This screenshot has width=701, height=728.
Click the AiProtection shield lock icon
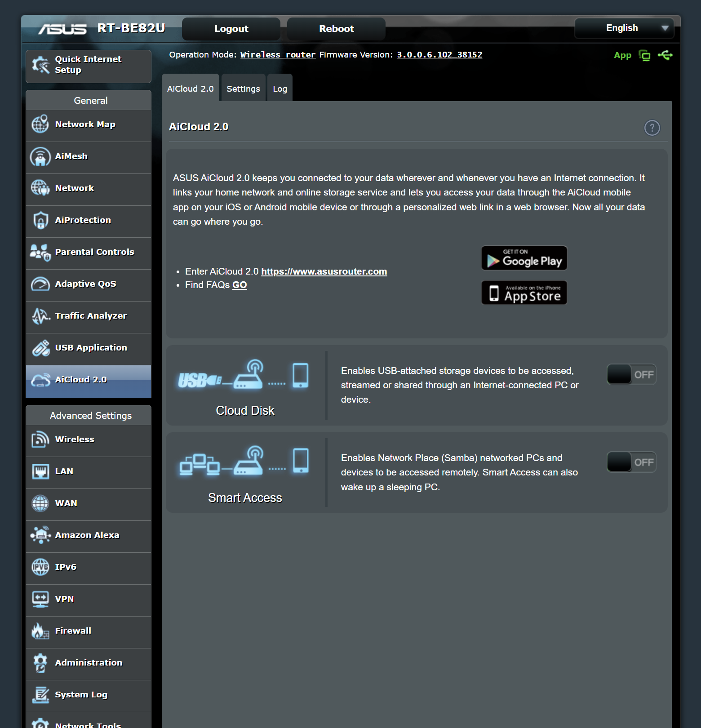coord(40,220)
